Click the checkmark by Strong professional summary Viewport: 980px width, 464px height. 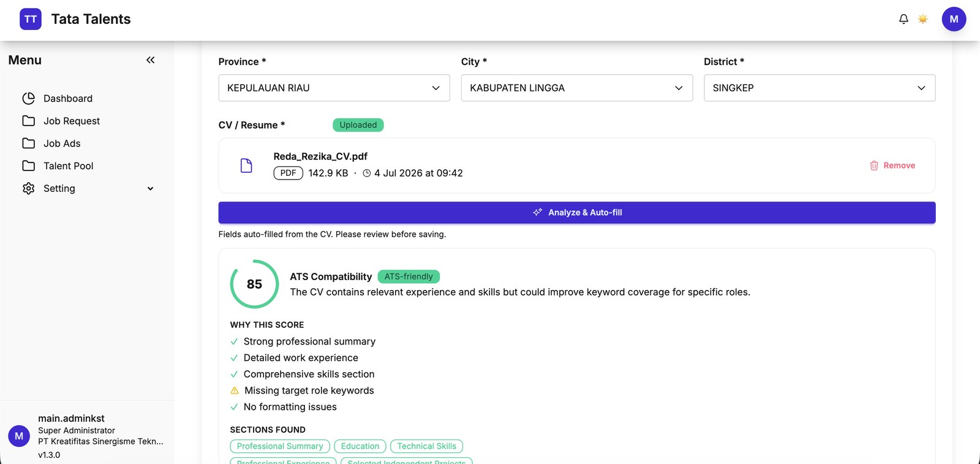234,341
